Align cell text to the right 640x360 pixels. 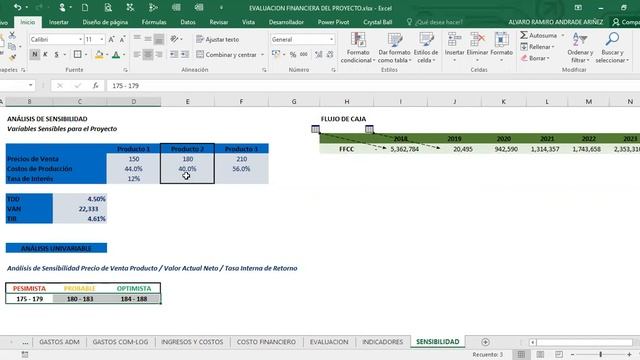point(159,54)
